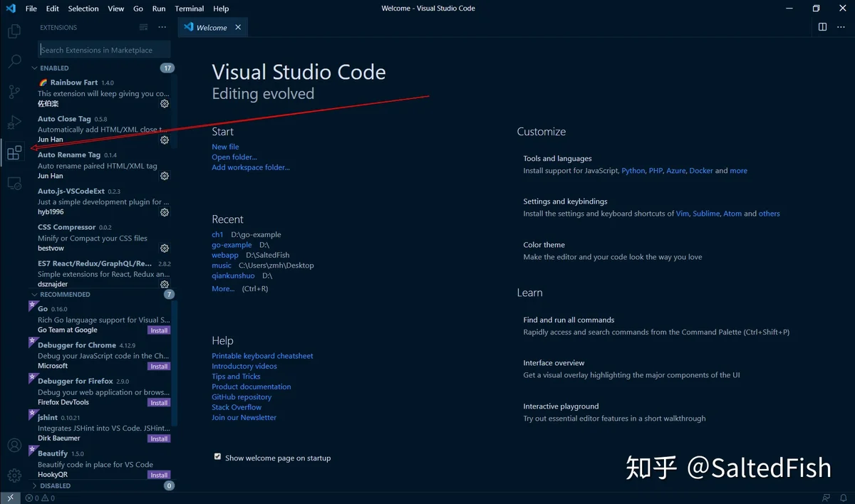Open ES7 React/Redux extension gear settings

[x=165, y=284]
